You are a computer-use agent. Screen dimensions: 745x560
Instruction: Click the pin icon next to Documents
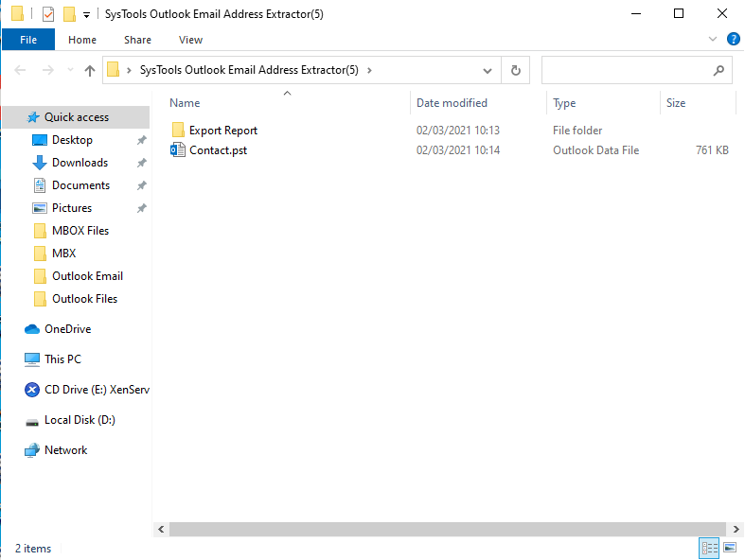(x=142, y=185)
